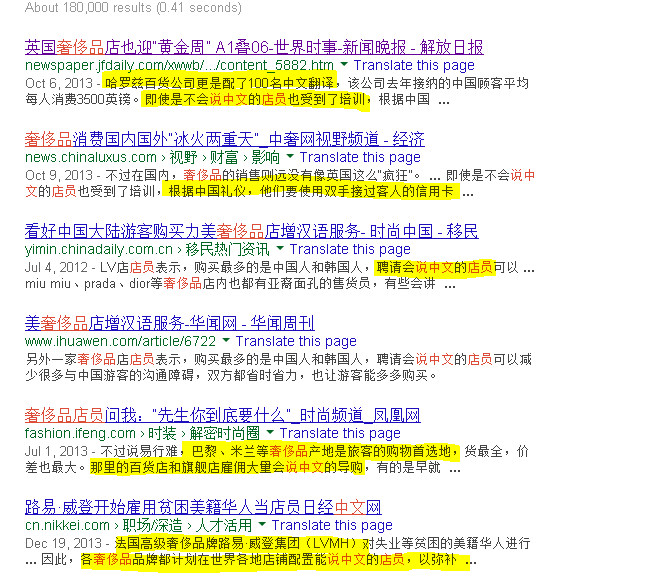Open 美奢侈品店增汉语服务-华闻网 result title
Screen dimensions: 672x580
click(x=170, y=323)
